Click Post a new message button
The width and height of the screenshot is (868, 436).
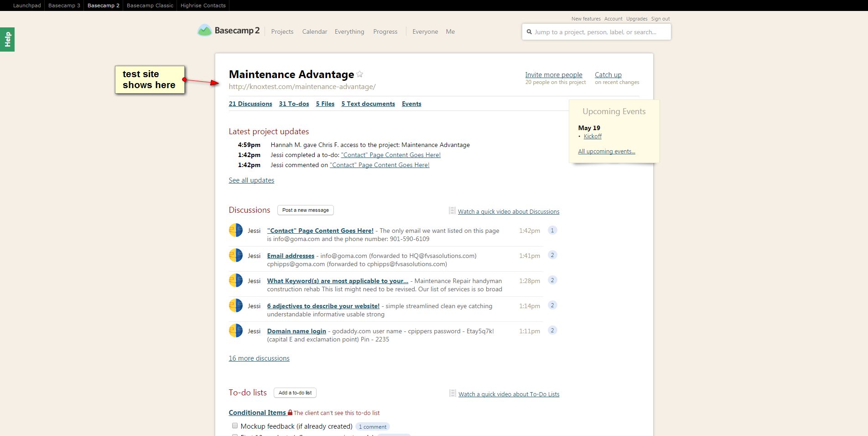pyautogui.click(x=306, y=210)
